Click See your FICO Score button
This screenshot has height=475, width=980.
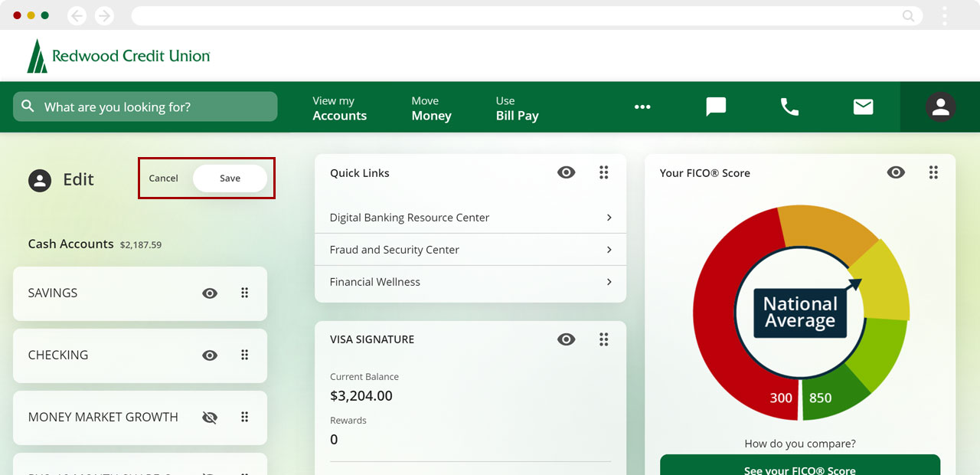point(800,465)
